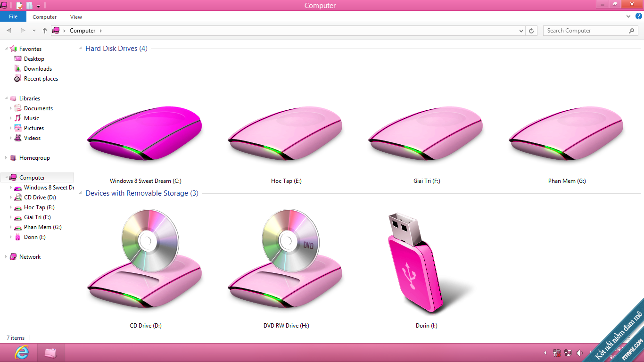Click the New folder icon in quick access toolbar
644x362 pixels.
pos(29,6)
